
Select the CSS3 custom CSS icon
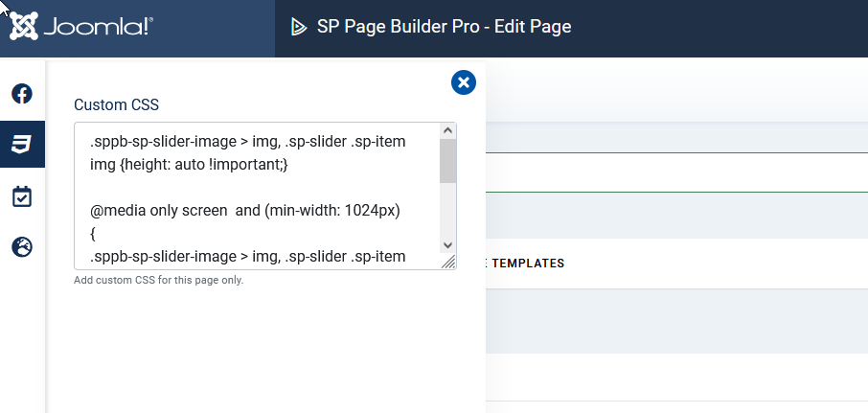[22, 145]
